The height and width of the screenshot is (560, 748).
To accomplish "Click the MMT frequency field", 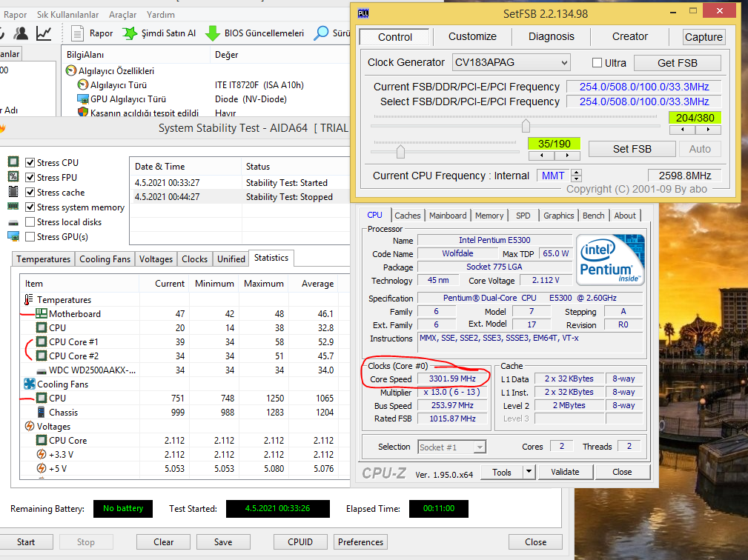I will pyautogui.click(x=553, y=176).
